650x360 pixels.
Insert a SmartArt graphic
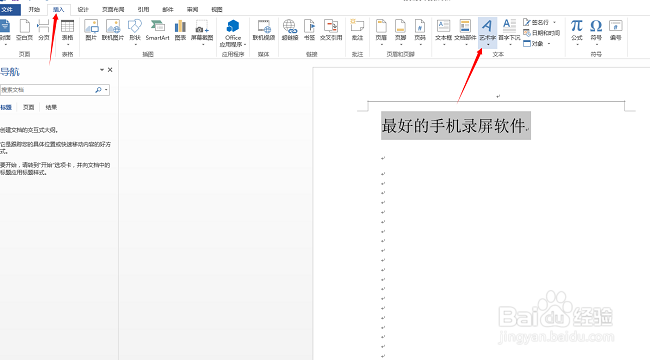click(x=158, y=30)
